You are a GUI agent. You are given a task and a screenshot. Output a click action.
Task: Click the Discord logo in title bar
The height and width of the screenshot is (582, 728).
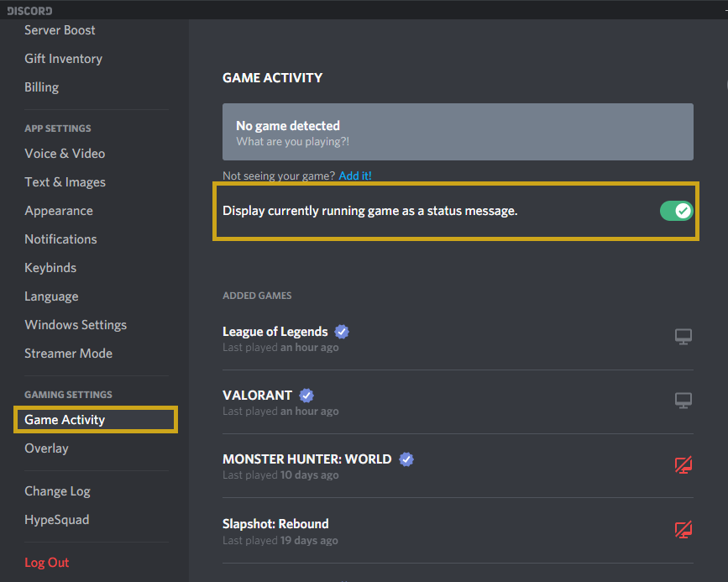coord(29,11)
